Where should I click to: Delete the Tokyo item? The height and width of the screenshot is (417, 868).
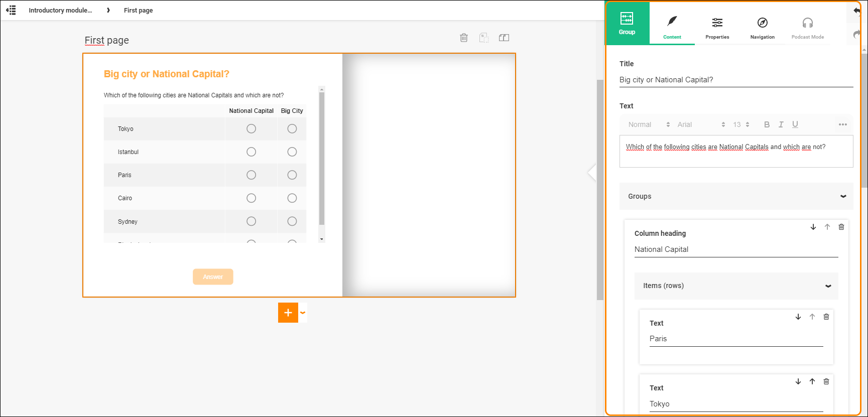point(826,381)
